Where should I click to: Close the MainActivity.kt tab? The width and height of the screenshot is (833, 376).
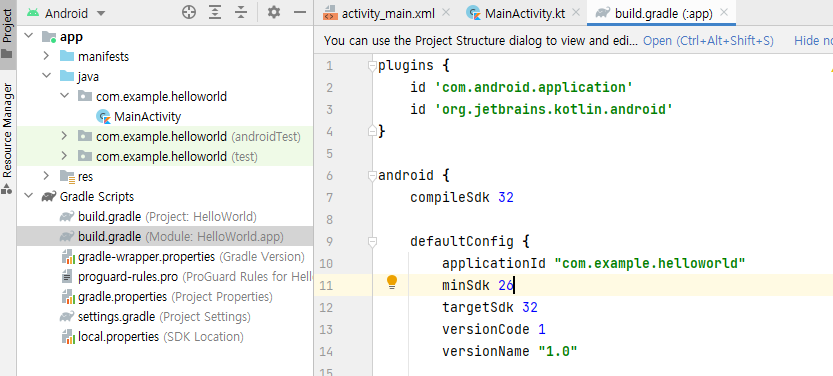point(576,12)
